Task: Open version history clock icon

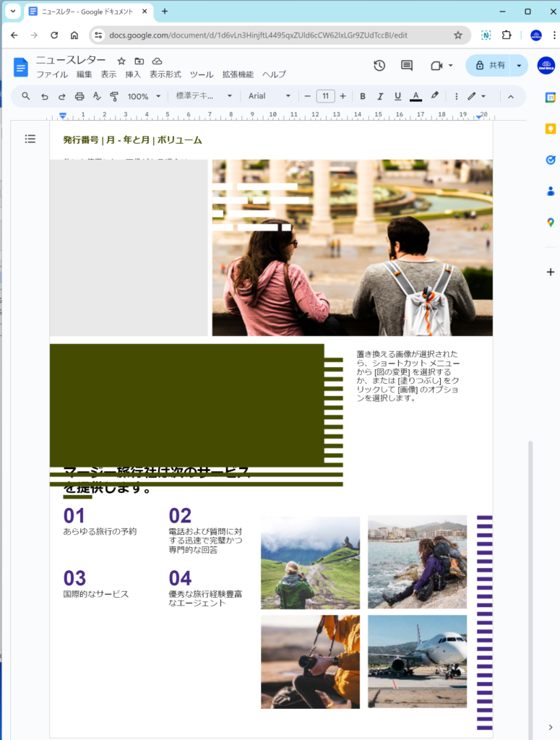Action: (379, 66)
